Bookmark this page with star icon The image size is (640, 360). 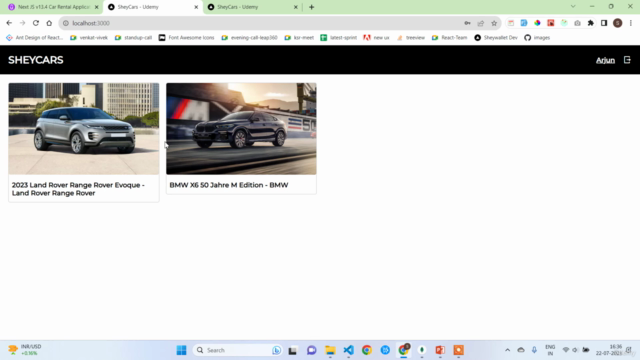[494, 23]
